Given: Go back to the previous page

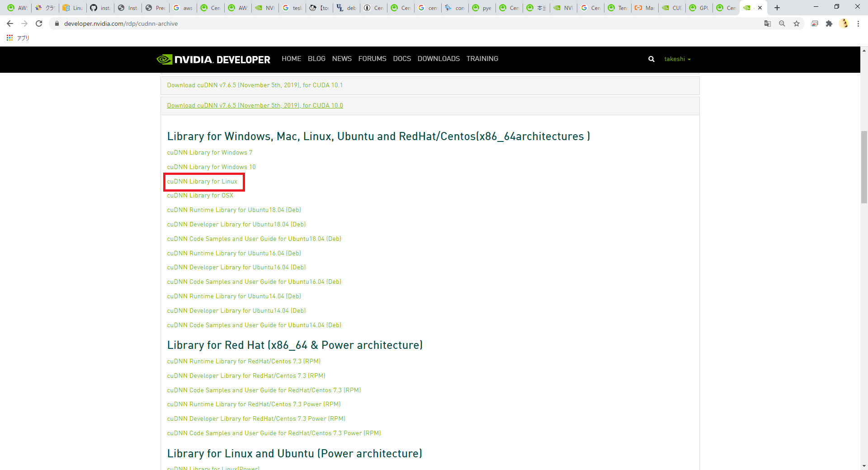Looking at the screenshot, I should pyautogui.click(x=10, y=23).
